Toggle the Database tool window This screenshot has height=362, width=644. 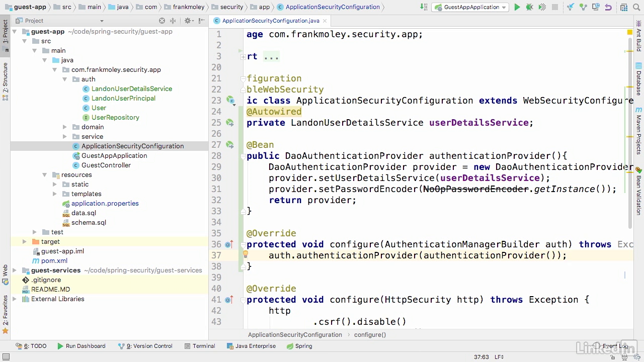click(638, 79)
